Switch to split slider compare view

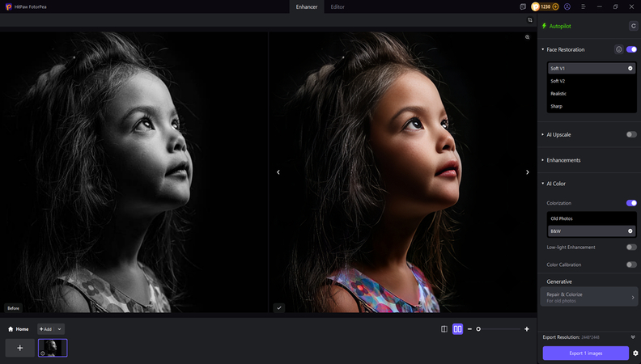pos(444,329)
